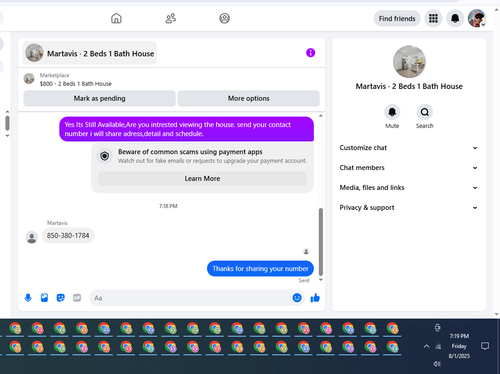Click the Find friends button
The height and width of the screenshot is (374, 500).
[397, 19]
